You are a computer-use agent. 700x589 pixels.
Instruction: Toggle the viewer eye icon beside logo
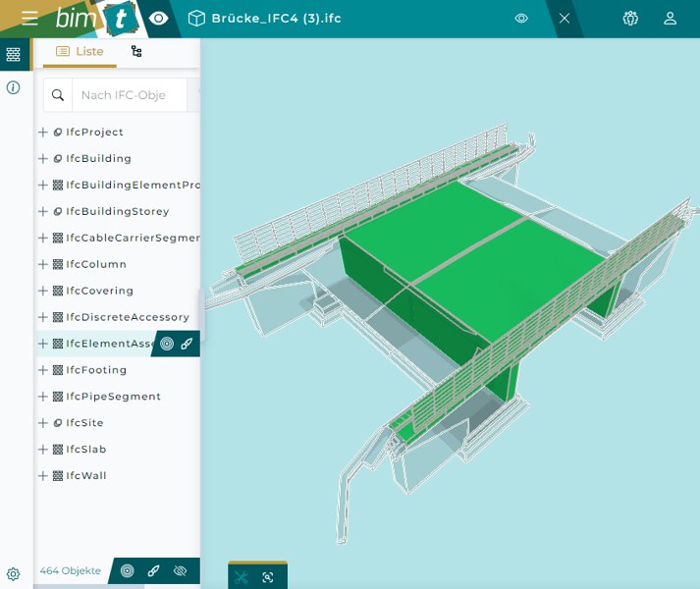pos(158,19)
